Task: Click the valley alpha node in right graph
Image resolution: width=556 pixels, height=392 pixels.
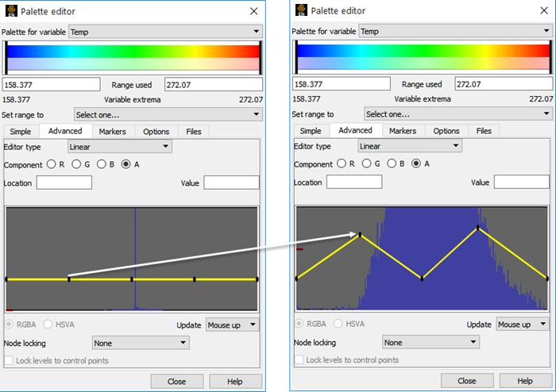Action: click(422, 279)
